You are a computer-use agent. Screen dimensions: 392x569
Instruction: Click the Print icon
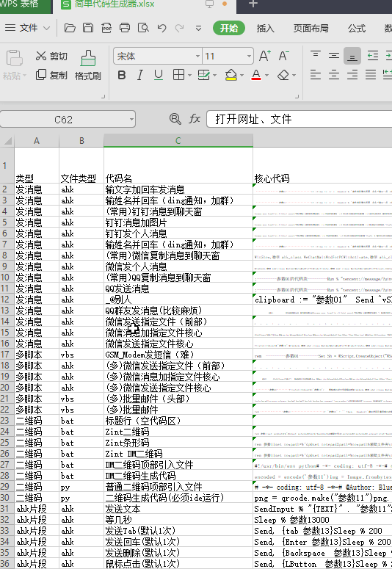point(125,28)
